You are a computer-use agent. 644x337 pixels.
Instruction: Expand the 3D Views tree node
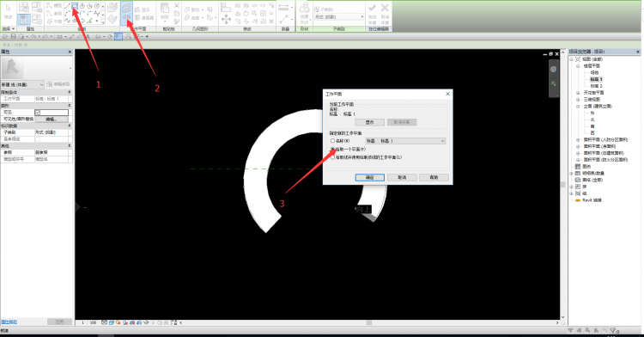point(578,100)
